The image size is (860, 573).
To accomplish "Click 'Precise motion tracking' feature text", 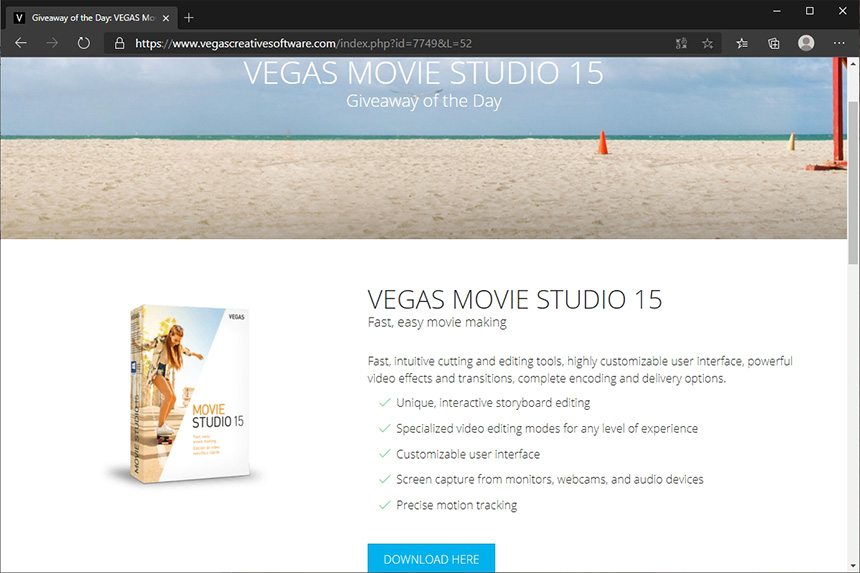I will [x=456, y=505].
